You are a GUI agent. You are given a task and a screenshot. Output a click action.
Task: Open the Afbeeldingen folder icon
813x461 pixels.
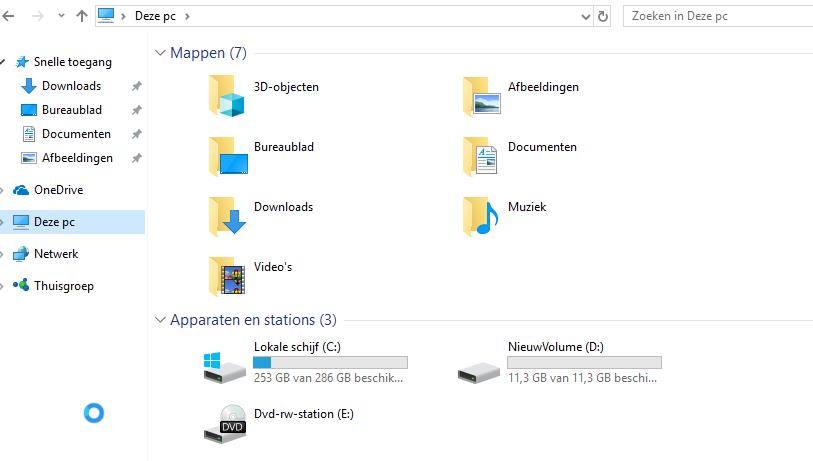click(481, 96)
